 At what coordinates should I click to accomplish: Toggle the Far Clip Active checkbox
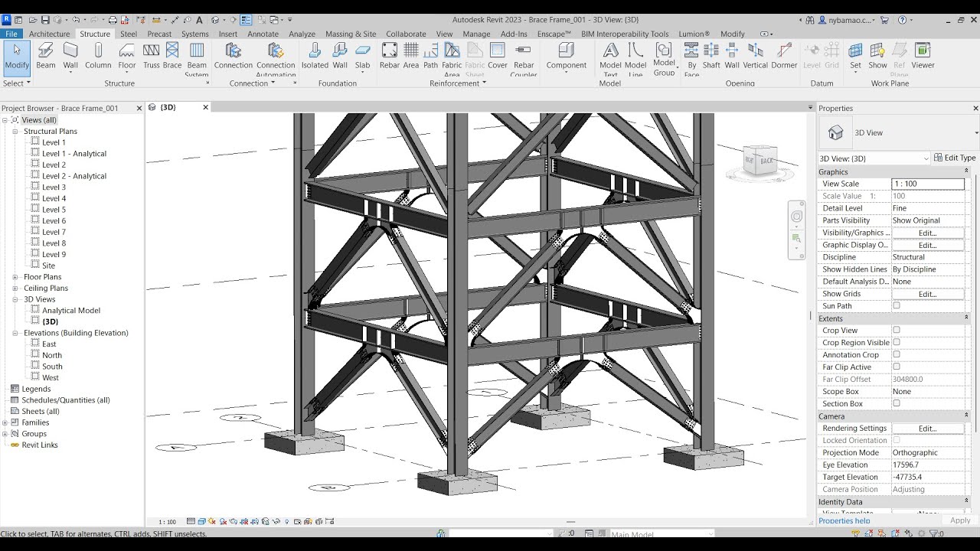point(897,367)
